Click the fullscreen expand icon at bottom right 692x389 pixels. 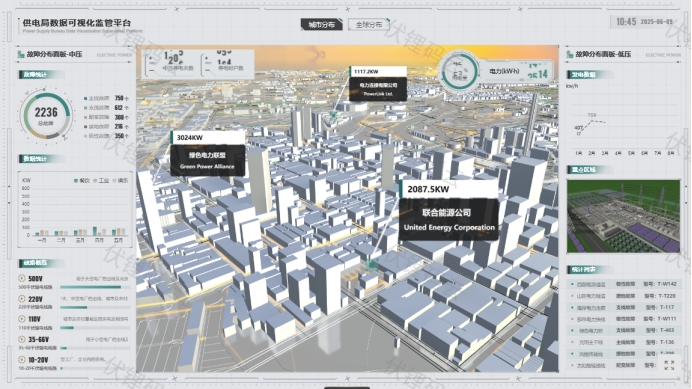[x=669, y=365]
